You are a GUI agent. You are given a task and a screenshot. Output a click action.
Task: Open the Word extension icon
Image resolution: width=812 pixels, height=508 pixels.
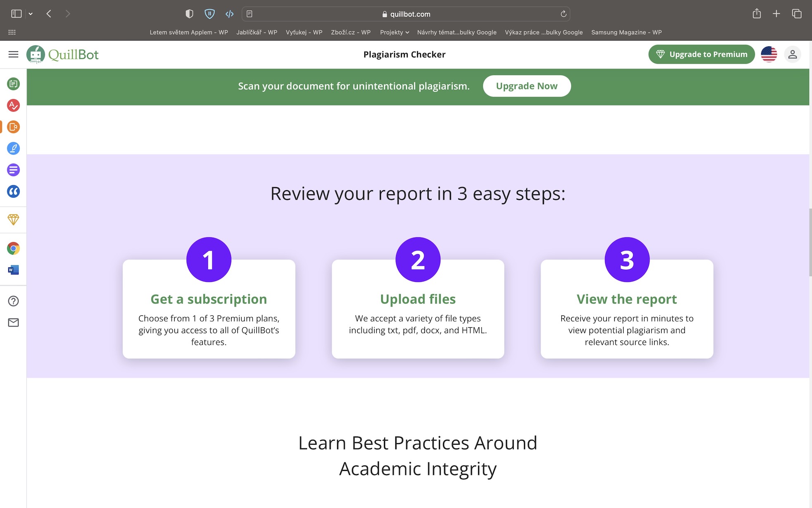(13, 270)
